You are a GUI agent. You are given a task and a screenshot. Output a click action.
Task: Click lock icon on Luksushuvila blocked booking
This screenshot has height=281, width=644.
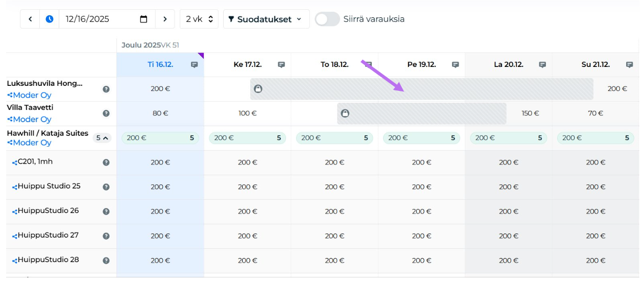[x=258, y=89]
